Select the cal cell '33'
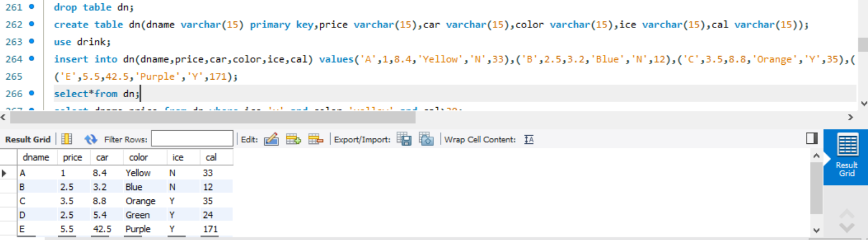Viewport: 868px width, 240px height. [x=216, y=173]
